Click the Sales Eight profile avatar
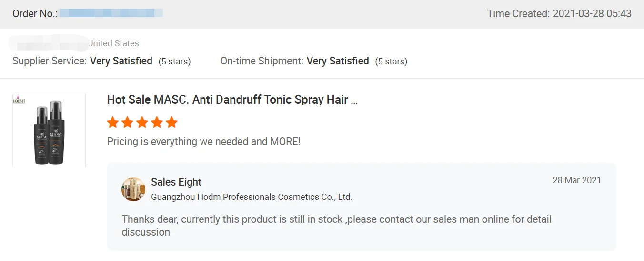Viewport: 644px width, 261px height. tap(133, 189)
